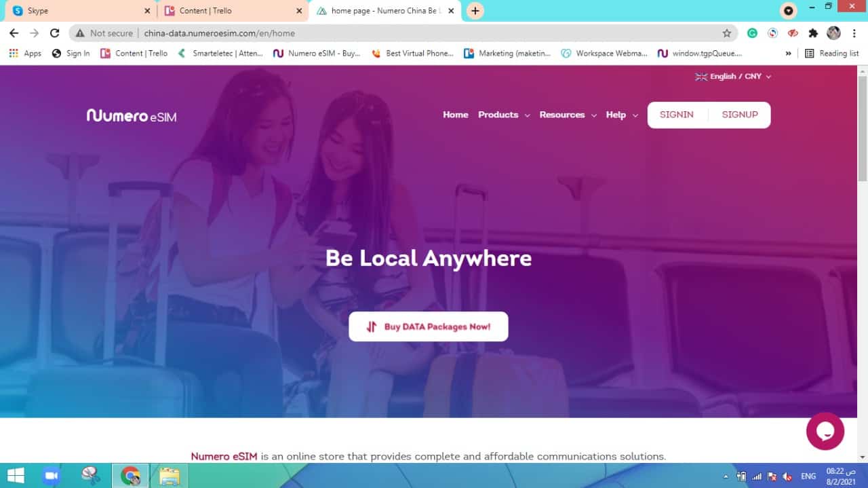This screenshot has height=488, width=868.
Task: Click Buy DATA Packages Now! button
Action: [x=428, y=326]
